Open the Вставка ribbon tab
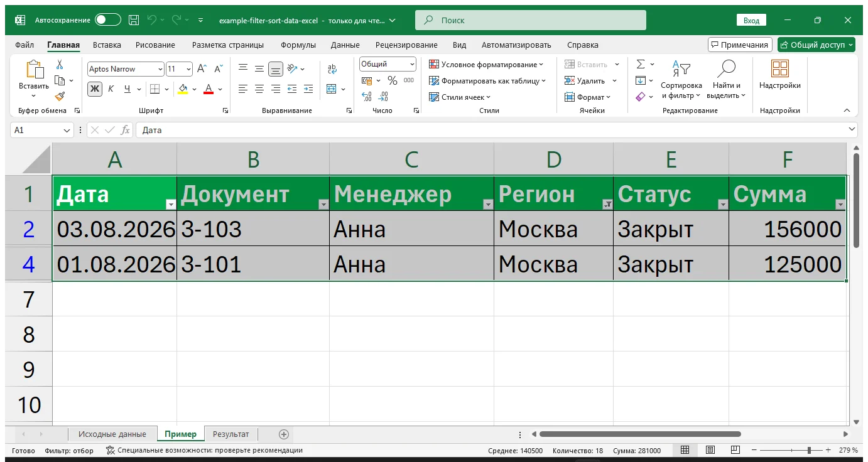This screenshot has width=868, height=462. coord(107,45)
